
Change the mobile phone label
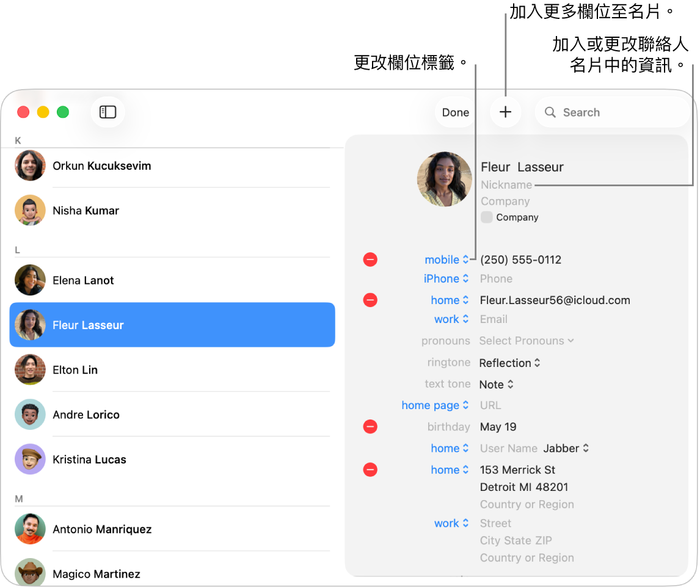(447, 260)
